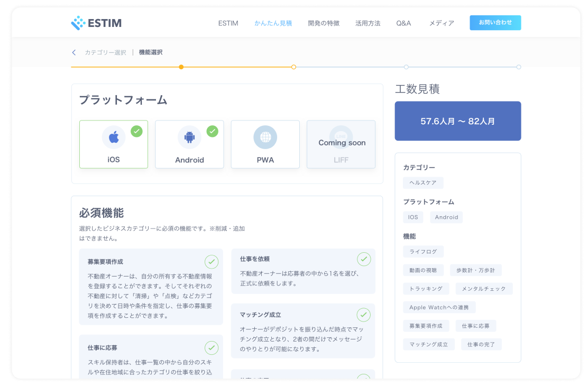The height and width of the screenshot is (386, 588).
Task: Select the ヘルスケア category tag
Action: pos(423,182)
